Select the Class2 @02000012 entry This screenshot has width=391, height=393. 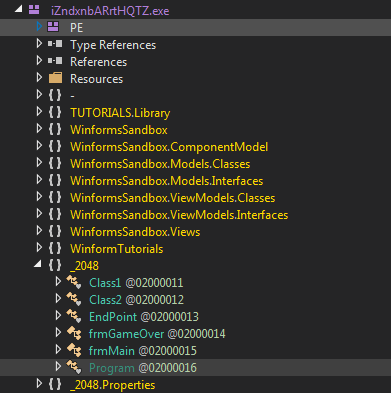(x=136, y=300)
